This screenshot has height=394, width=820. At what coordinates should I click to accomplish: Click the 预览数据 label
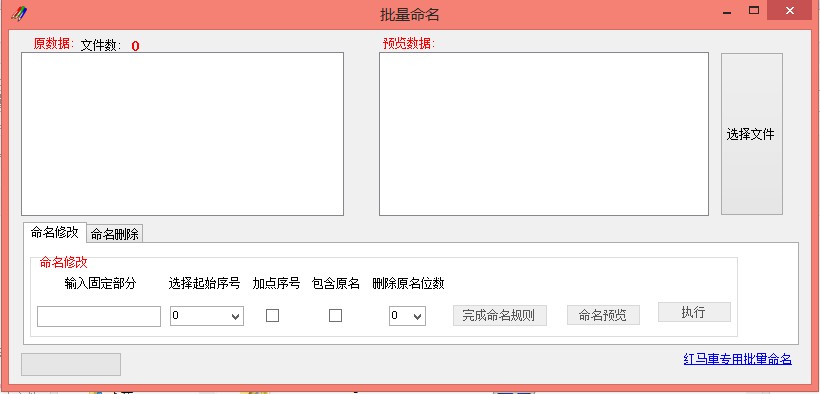[x=408, y=44]
